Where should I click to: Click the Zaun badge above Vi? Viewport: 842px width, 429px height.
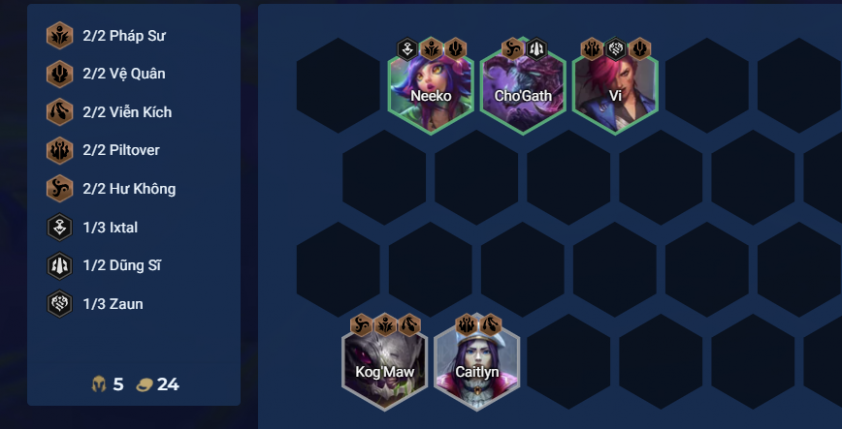coord(616,49)
